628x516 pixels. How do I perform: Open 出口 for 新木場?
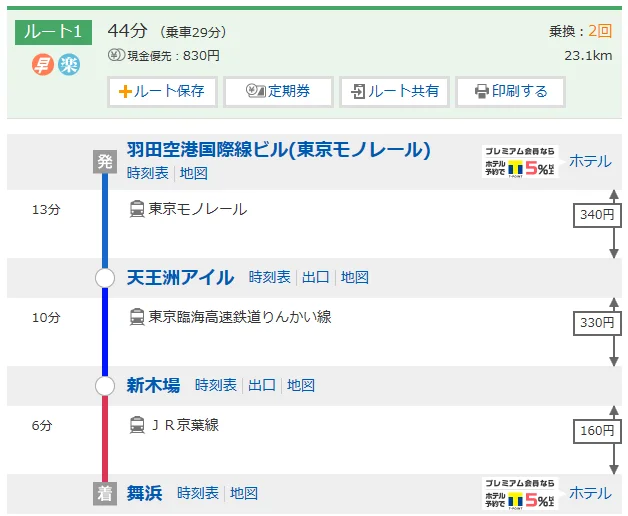pos(262,385)
